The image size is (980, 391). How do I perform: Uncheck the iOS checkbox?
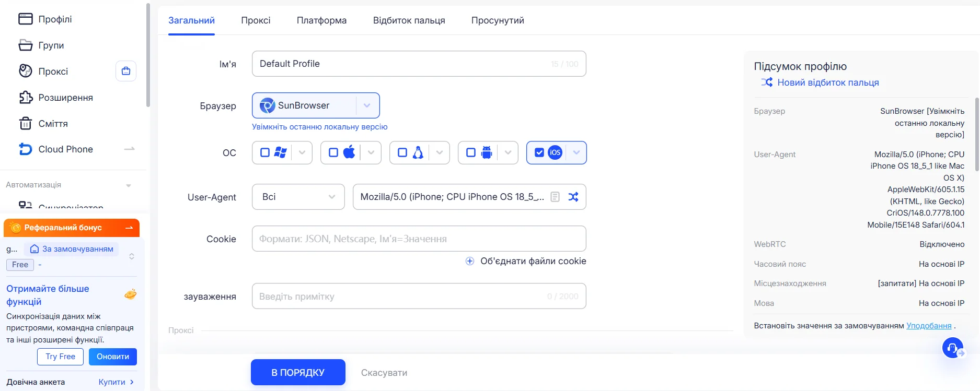pos(539,152)
